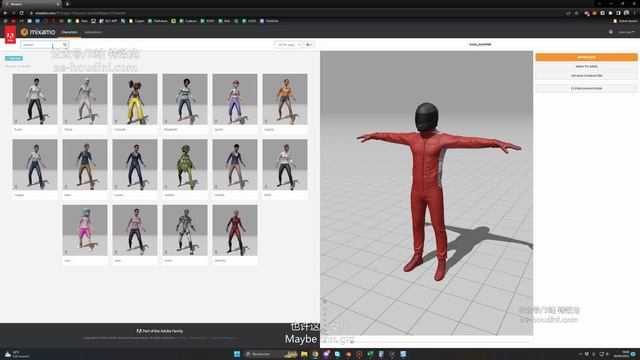Open the help icon in the header

tap(611, 32)
